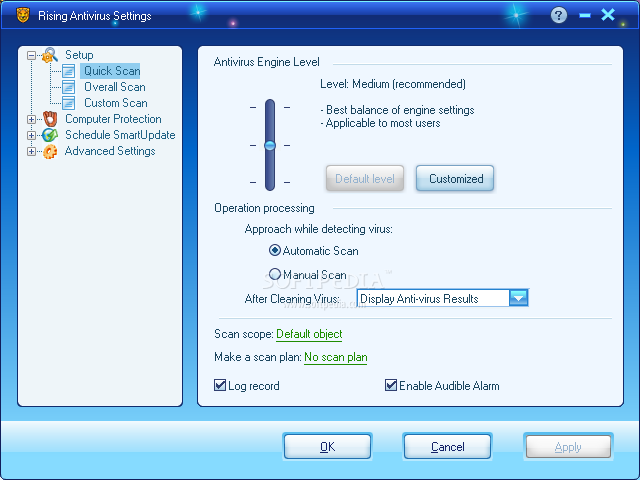Open Schedule SmartUpdate settings
Screen dimensions: 640x480
[x=120, y=135]
